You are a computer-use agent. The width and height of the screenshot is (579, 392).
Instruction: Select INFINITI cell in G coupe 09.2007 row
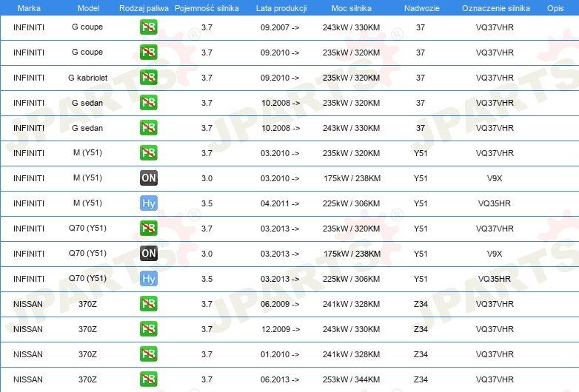29,27
